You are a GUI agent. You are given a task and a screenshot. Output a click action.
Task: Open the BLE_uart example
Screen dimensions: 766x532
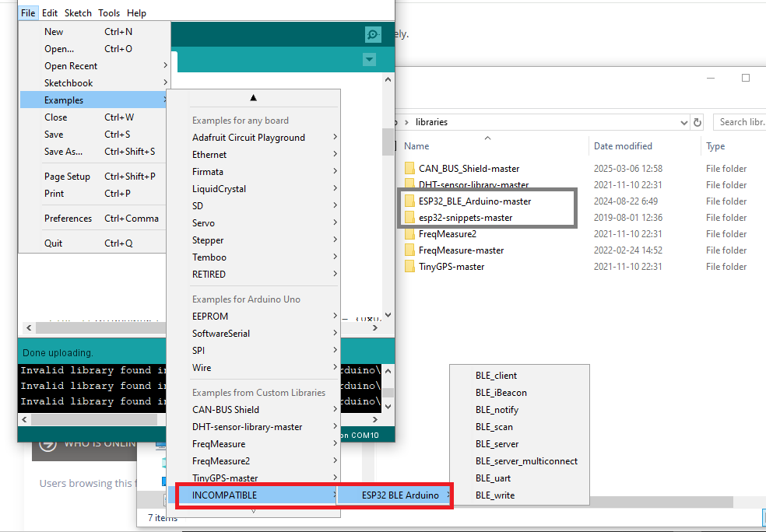(x=519, y=478)
